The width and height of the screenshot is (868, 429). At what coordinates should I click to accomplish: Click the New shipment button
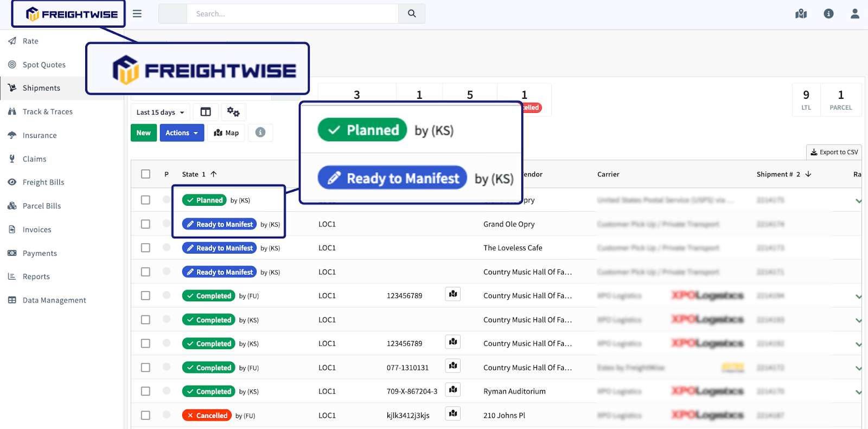[144, 133]
